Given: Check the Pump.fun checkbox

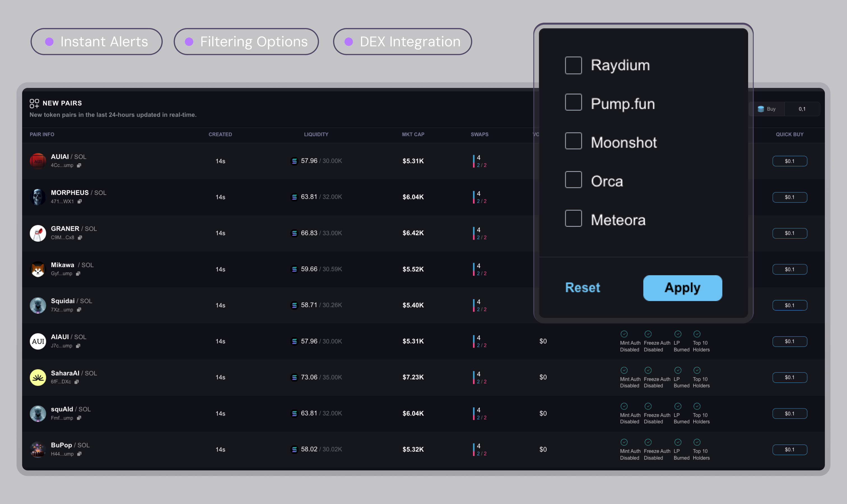Looking at the screenshot, I should (573, 102).
